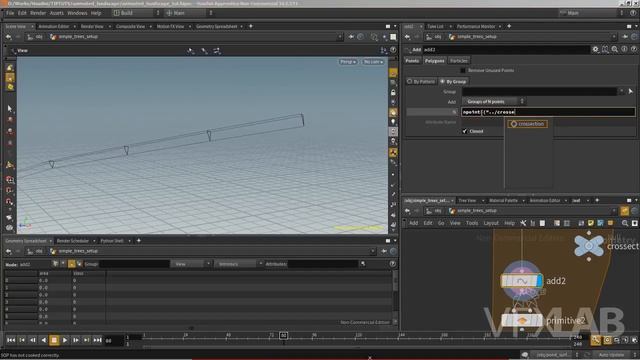This screenshot has height=360, width=640.
Task: Select the primitive2 node in the network
Action: pos(522,320)
